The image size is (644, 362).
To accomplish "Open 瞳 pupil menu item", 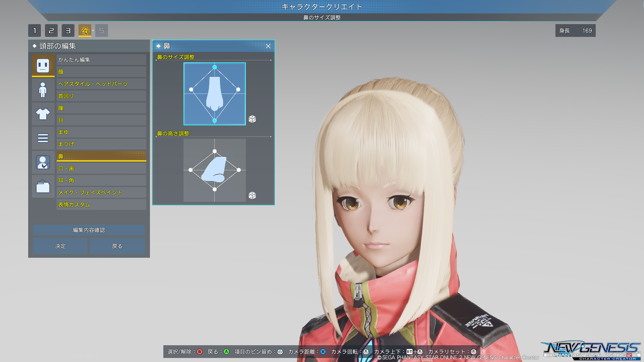I will (x=101, y=108).
